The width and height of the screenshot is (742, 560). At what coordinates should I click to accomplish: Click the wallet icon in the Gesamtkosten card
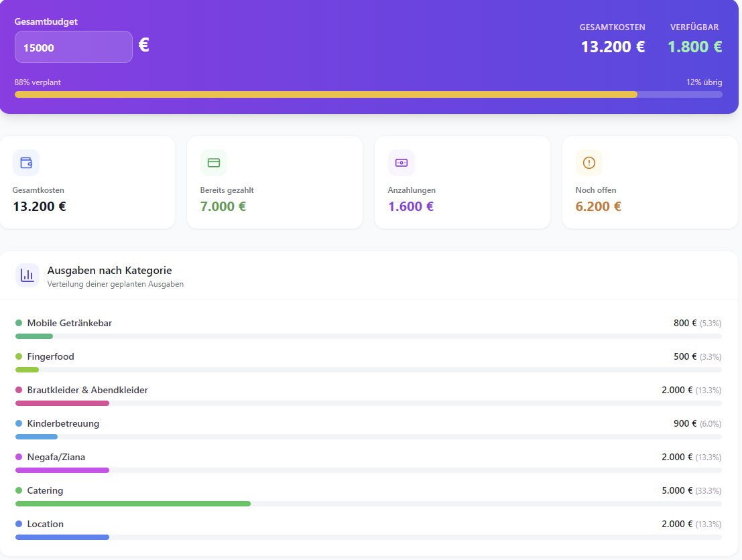pyautogui.click(x=26, y=163)
